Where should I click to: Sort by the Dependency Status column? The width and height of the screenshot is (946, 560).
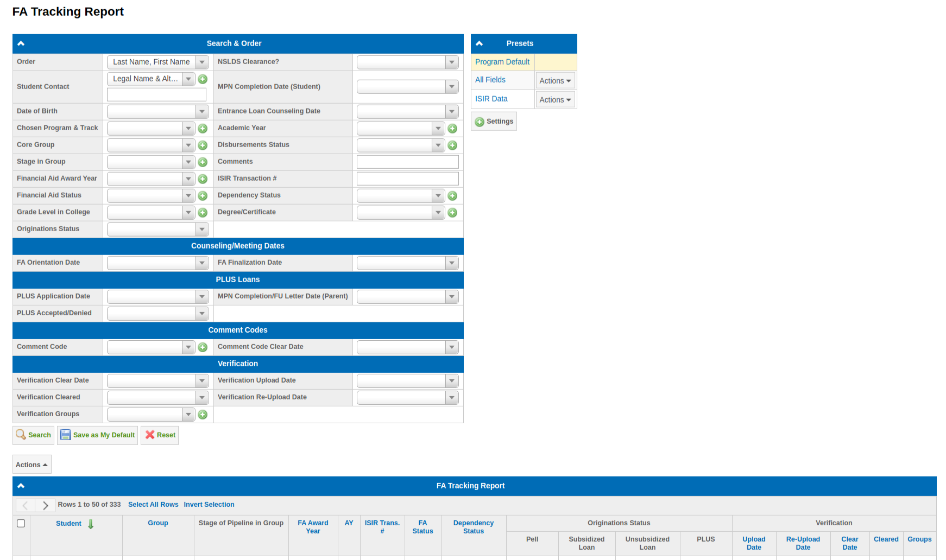474,527
